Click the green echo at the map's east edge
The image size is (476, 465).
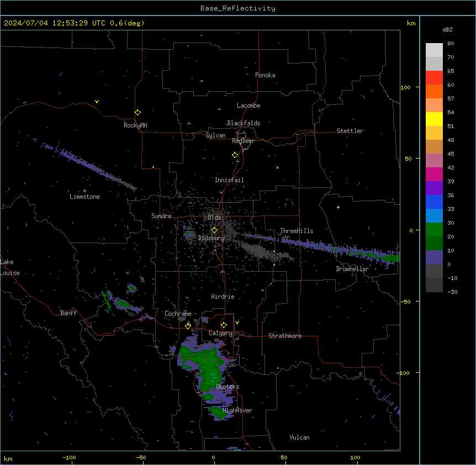pyautogui.click(x=390, y=258)
